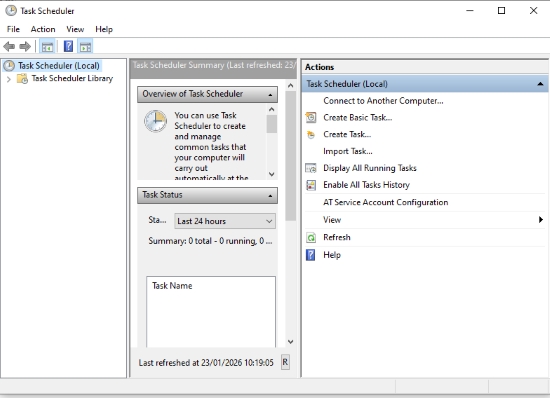The image size is (550, 398).
Task: Click the summary pane scroll down arrow
Action: [290, 342]
